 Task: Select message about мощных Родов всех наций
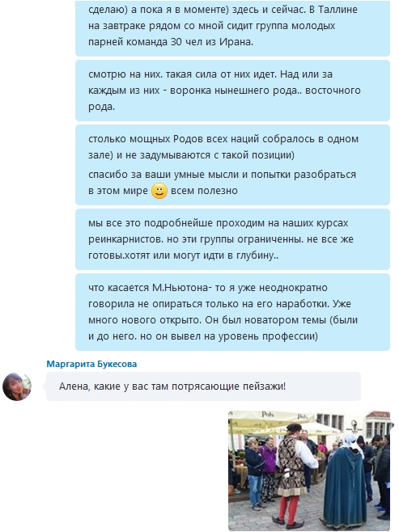(232, 165)
